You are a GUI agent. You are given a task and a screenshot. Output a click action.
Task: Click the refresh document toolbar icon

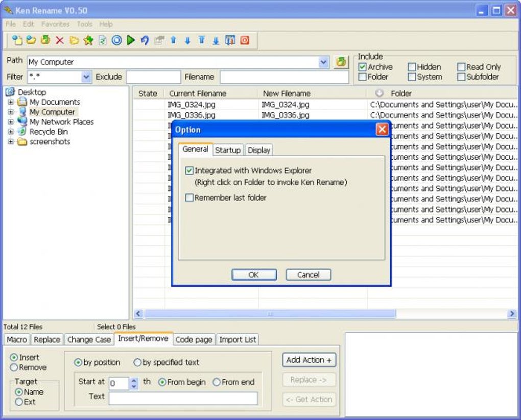click(103, 40)
